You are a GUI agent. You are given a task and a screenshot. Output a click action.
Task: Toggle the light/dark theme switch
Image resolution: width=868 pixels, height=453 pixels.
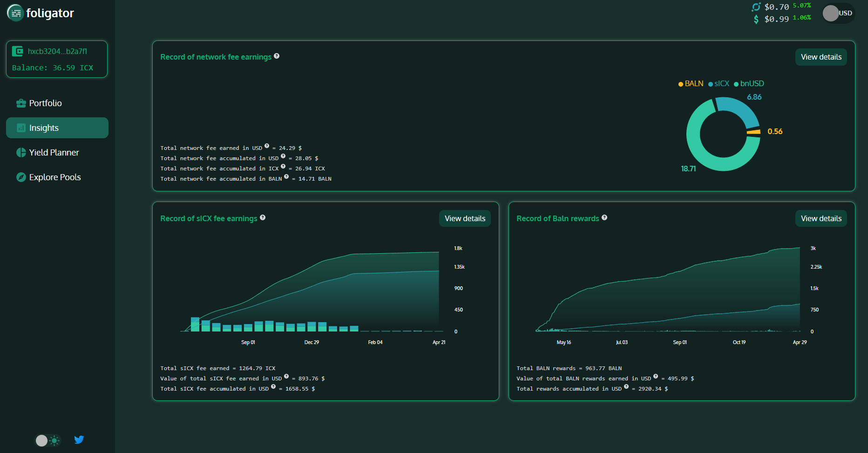(47, 440)
